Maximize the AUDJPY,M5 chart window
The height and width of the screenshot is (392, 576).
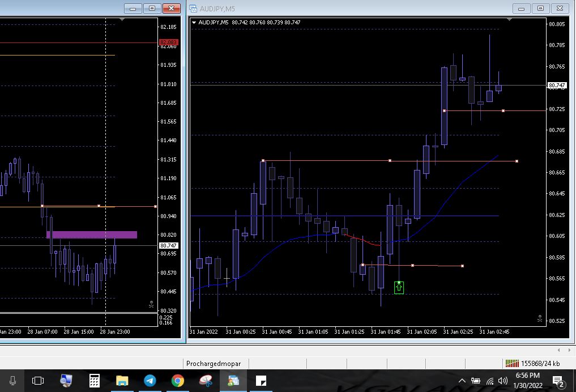[x=540, y=8]
